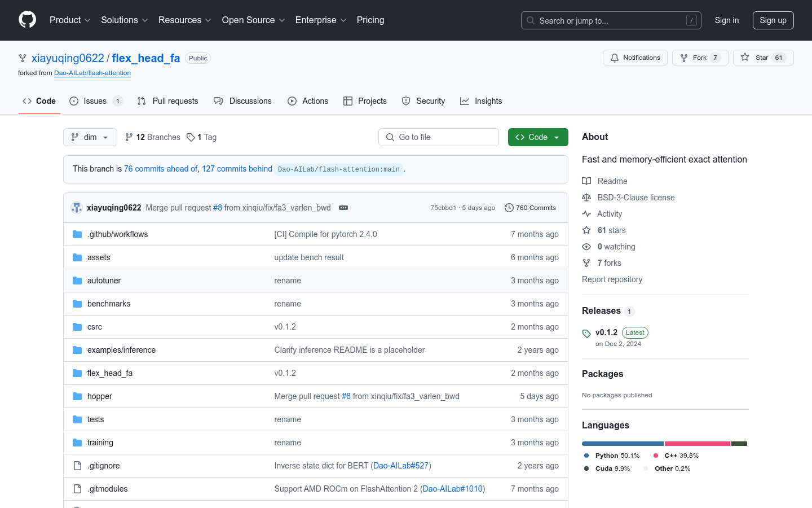
Task: Click the branches icon beside 12 Branches
Action: [129, 137]
